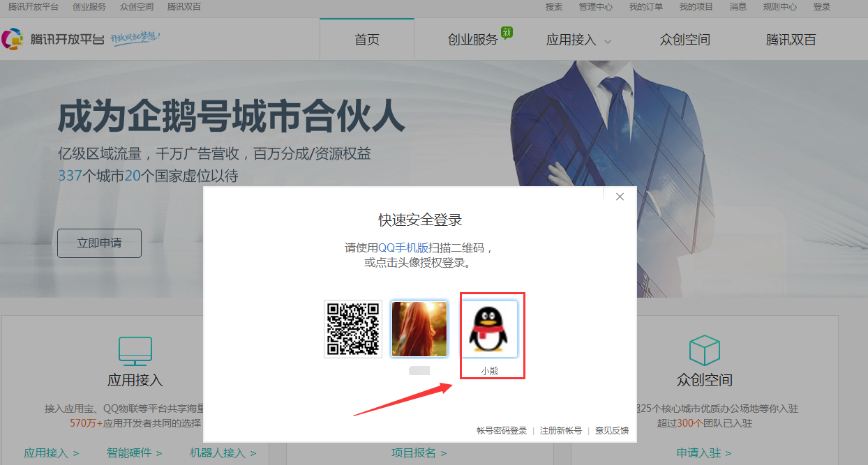
Task: Click 注册新帐号 to register
Action: (561, 431)
